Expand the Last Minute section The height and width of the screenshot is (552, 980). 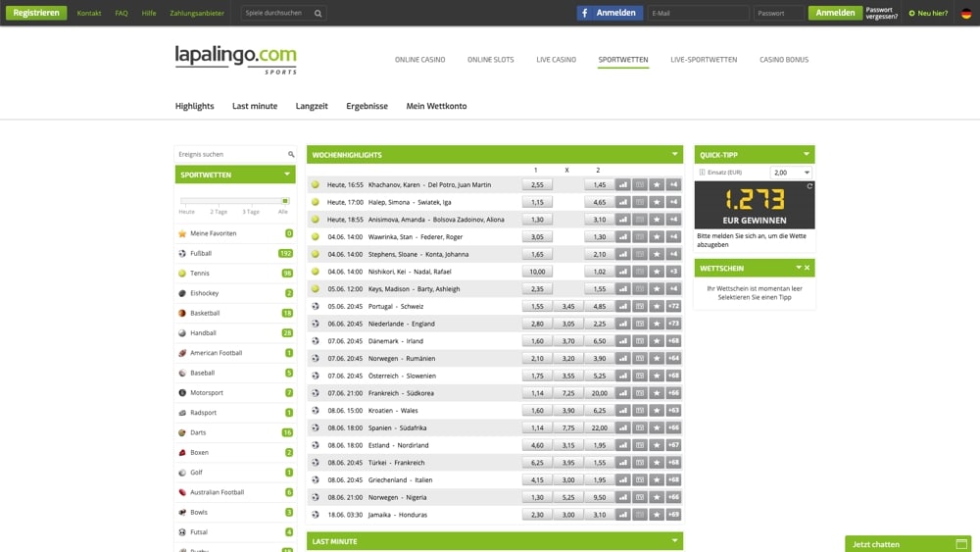[674, 541]
